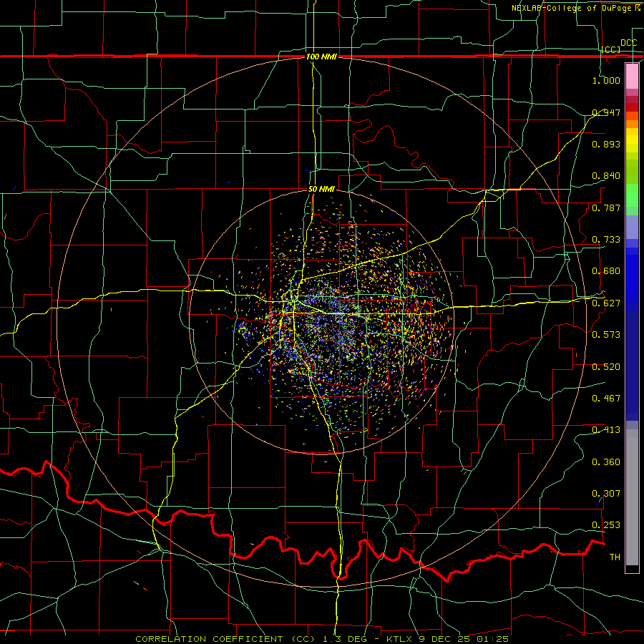The image size is (644, 644).
Task: Click the 0.573 legend value
Action: 606,335
